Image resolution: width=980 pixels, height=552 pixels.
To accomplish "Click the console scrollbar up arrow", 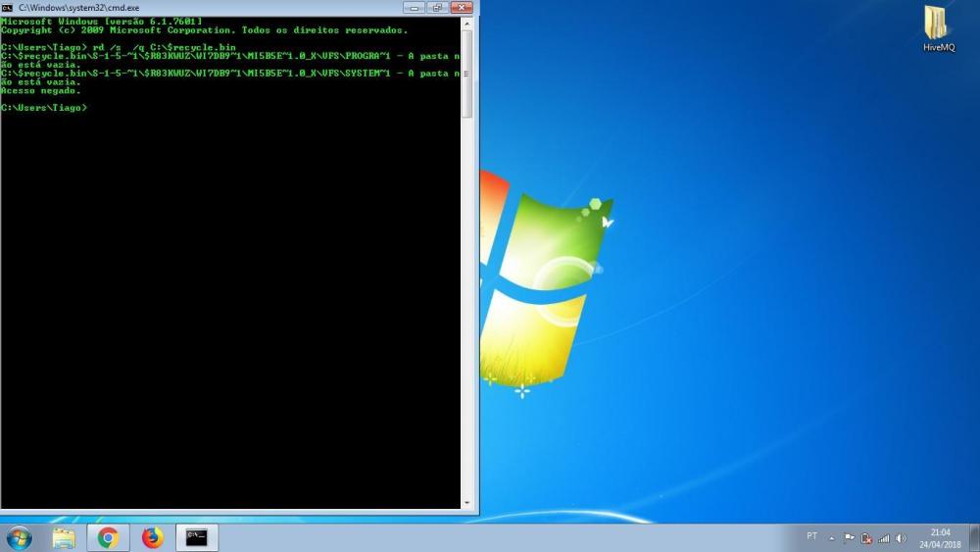I will click(466, 24).
